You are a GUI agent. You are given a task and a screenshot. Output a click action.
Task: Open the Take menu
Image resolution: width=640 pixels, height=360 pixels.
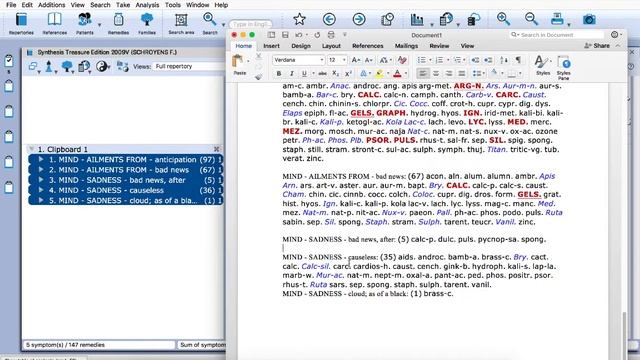(122, 5)
